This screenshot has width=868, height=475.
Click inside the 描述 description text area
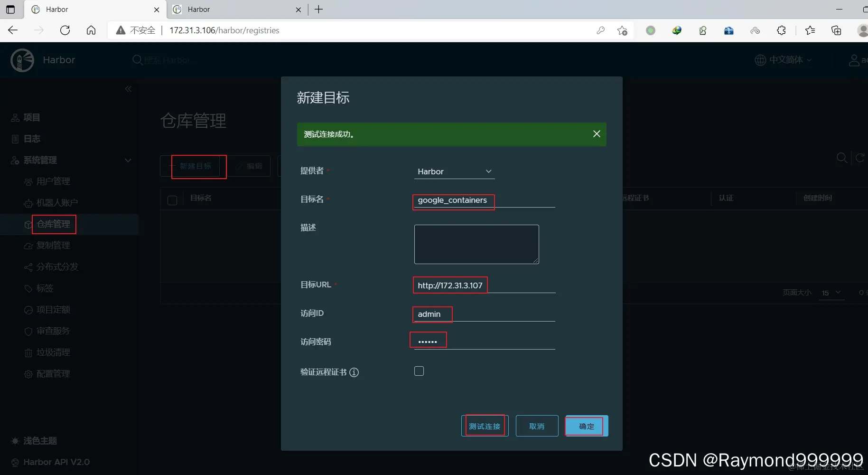coord(476,244)
